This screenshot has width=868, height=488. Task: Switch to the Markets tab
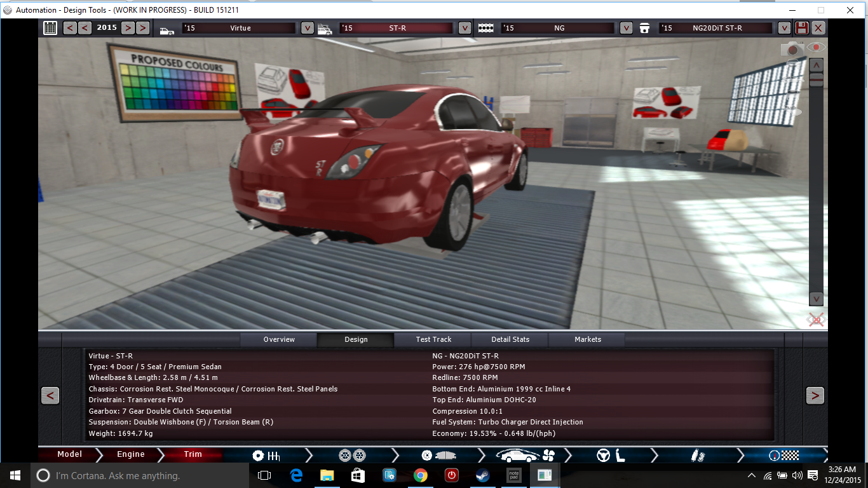588,339
